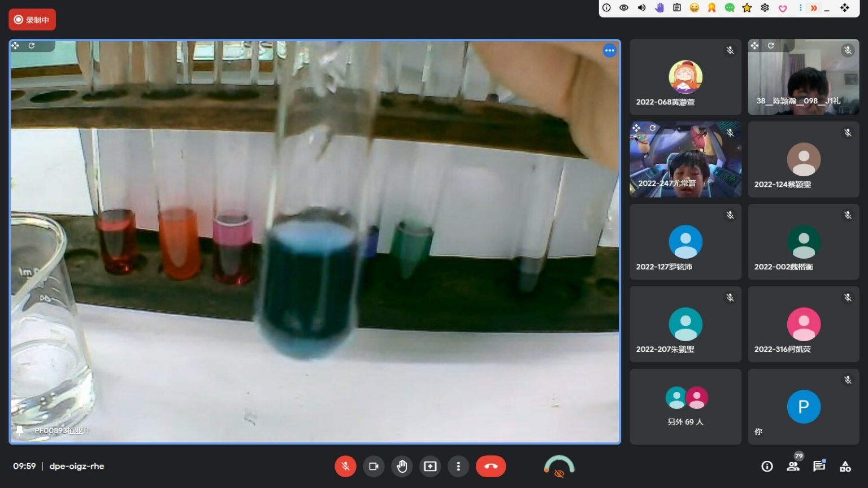The height and width of the screenshot is (488, 868).
Task: Unmute your microphone
Action: coord(345,466)
